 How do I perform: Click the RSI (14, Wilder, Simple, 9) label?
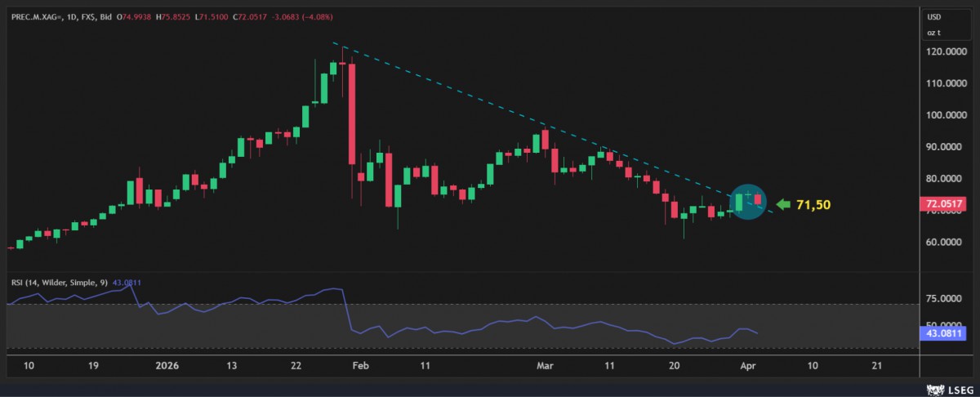(x=56, y=283)
